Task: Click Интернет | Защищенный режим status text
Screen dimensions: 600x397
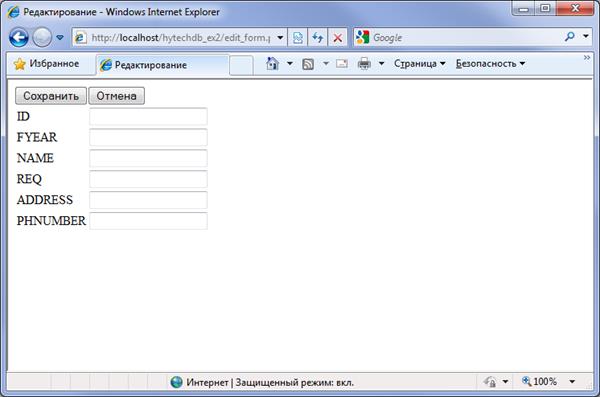Action: (x=270, y=382)
